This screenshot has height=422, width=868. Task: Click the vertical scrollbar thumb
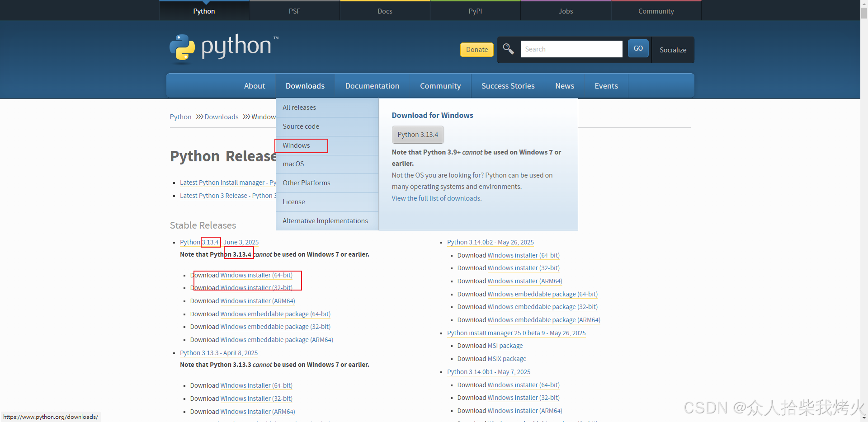coord(864,13)
